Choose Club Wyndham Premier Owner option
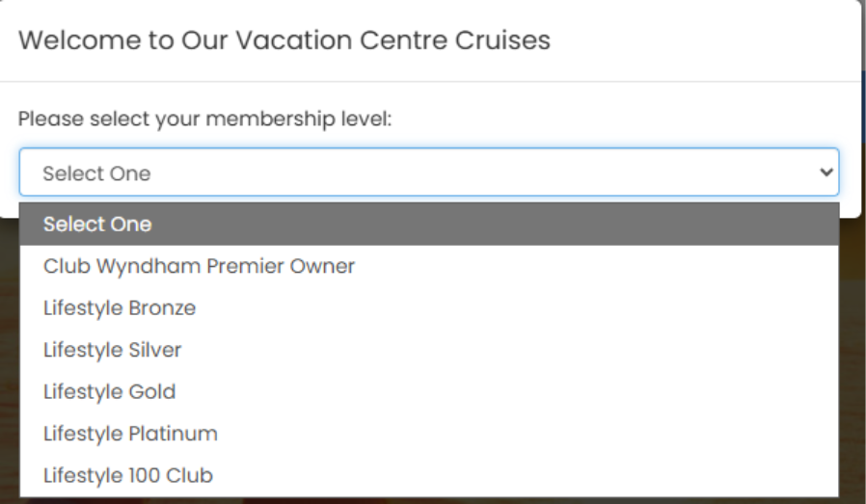Viewport: 866px width, 504px height. click(x=199, y=266)
